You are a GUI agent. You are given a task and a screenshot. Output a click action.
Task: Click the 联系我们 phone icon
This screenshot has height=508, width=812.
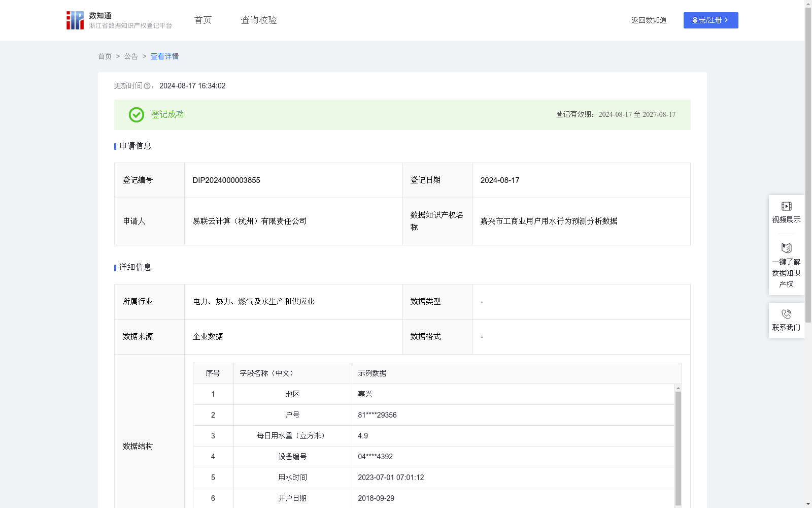(x=786, y=314)
